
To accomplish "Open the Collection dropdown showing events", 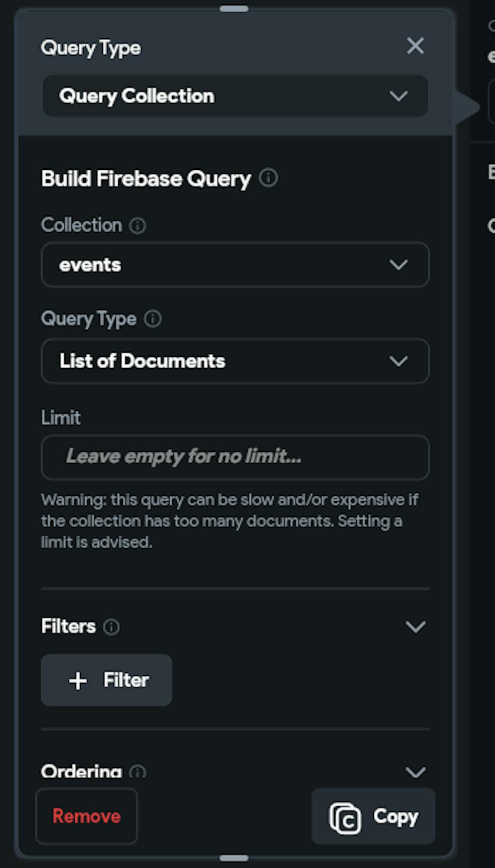I will pyautogui.click(x=235, y=265).
